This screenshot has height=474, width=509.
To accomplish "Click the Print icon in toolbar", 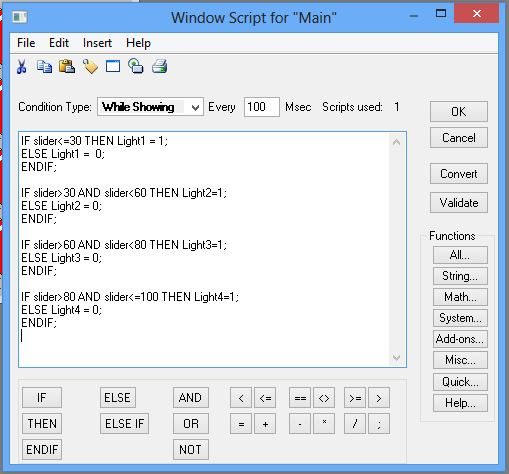I will (160, 66).
